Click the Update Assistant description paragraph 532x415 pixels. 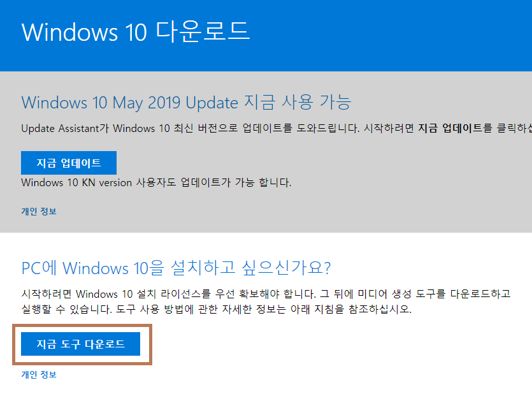point(277,128)
